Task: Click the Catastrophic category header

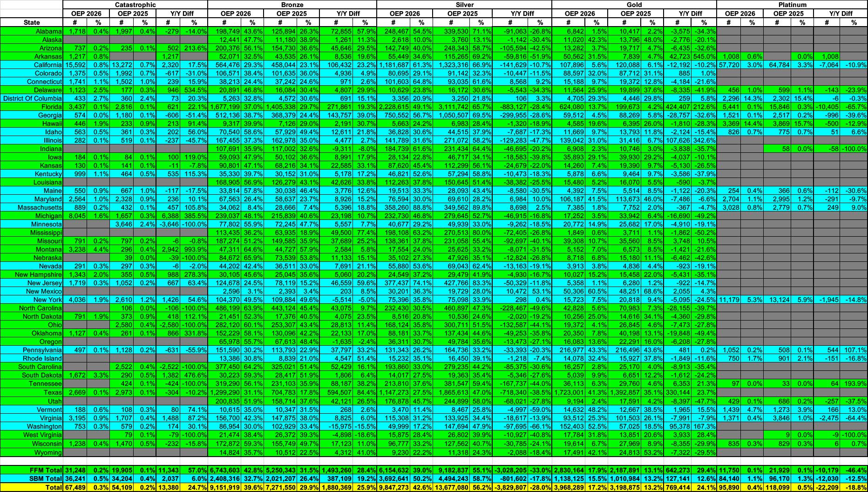Action: click(x=135, y=5)
